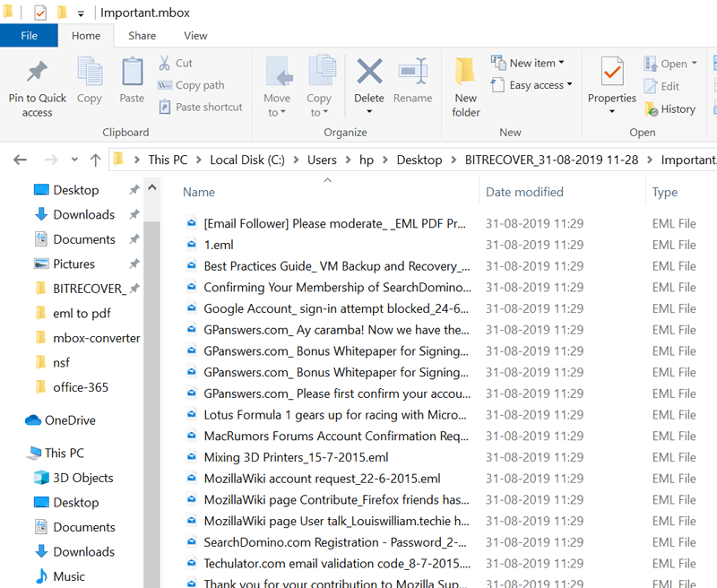The image size is (717, 588).
Task: Navigate up with the up arrow
Action: click(x=96, y=160)
